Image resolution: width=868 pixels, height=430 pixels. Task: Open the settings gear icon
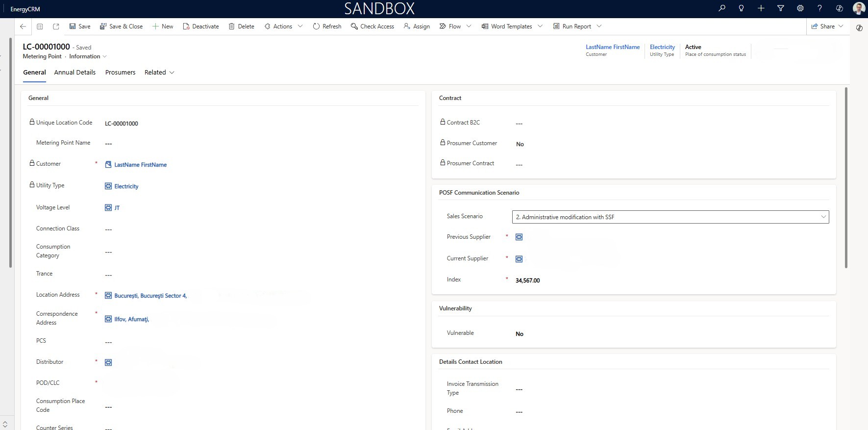click(800, 8)
